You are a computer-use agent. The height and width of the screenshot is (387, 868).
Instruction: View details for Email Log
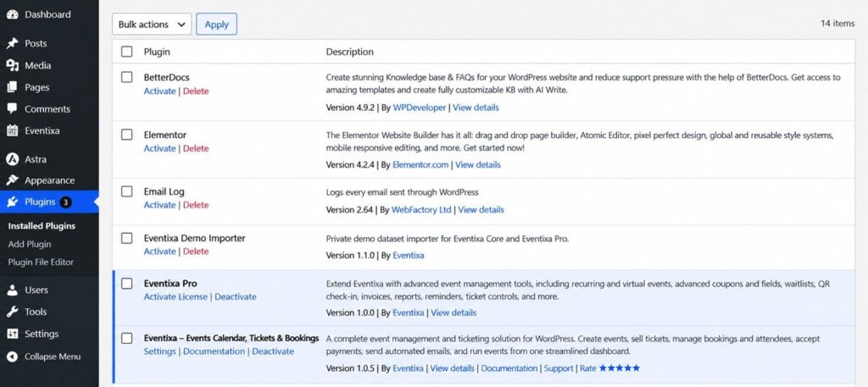[481, 210]
